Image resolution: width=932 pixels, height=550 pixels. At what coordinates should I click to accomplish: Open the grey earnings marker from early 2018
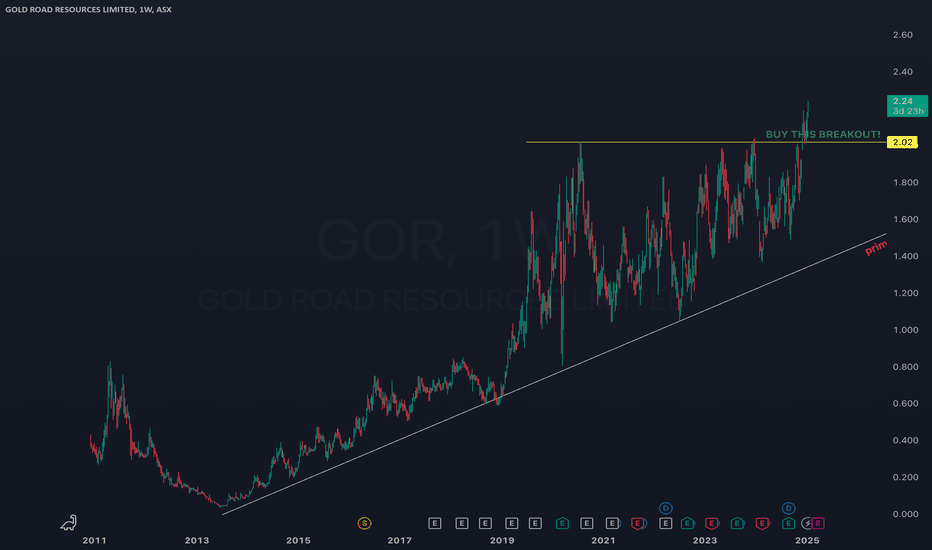tap(462, 523)
